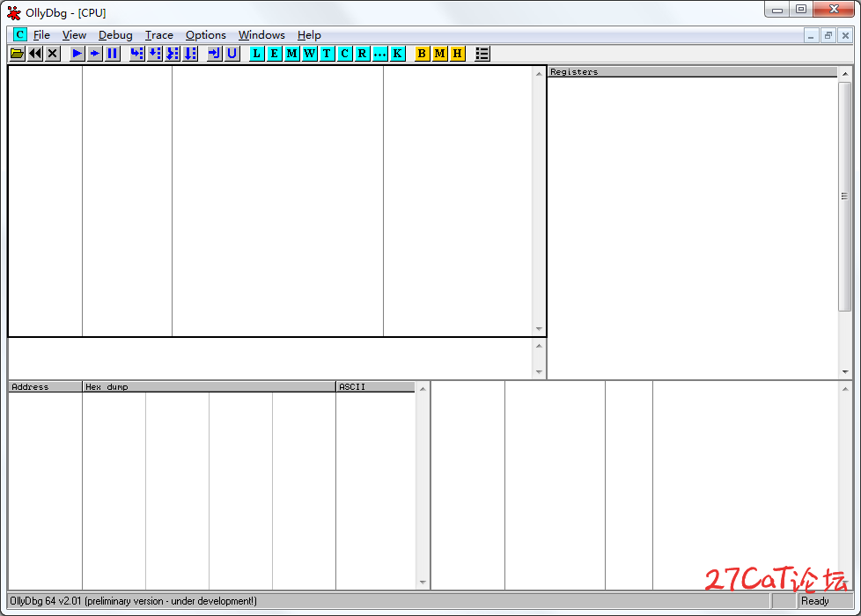
Task: Open Executable modules with E icon
Action: pos(274,54)
